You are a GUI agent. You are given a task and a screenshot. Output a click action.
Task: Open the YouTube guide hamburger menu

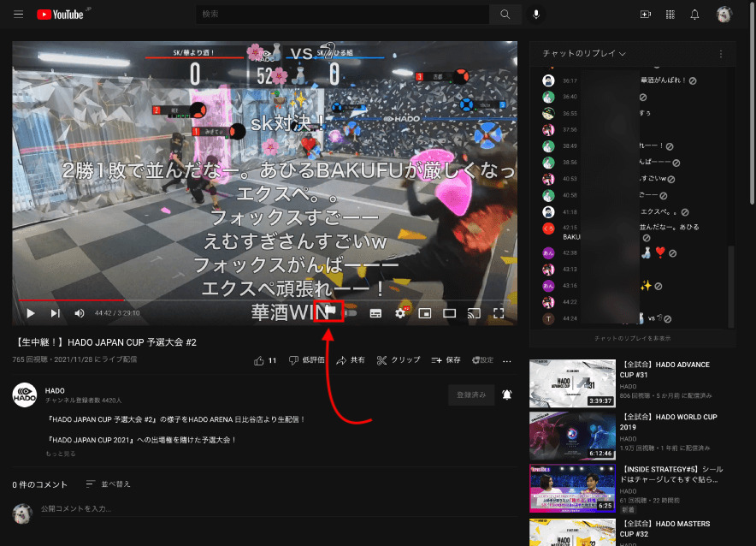click(x=18, y=14)
